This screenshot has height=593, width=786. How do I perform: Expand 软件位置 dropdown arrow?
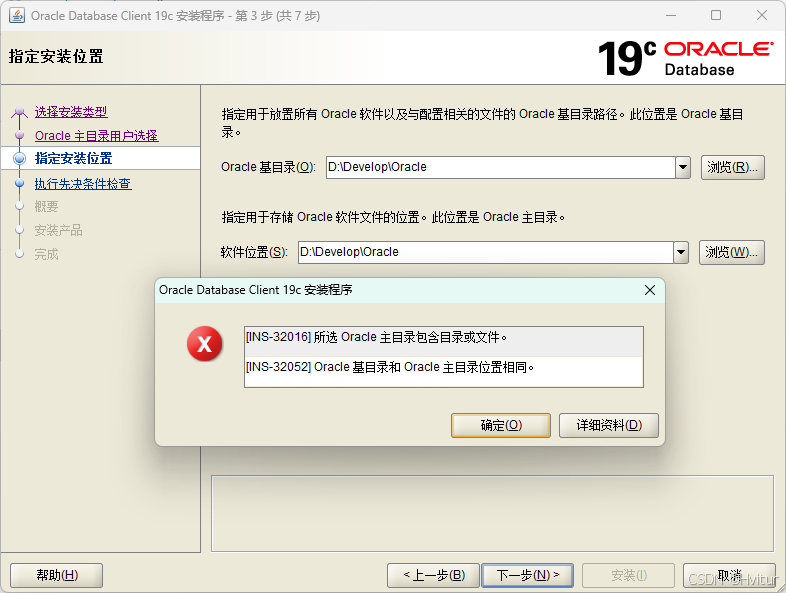tap(681, 252)
